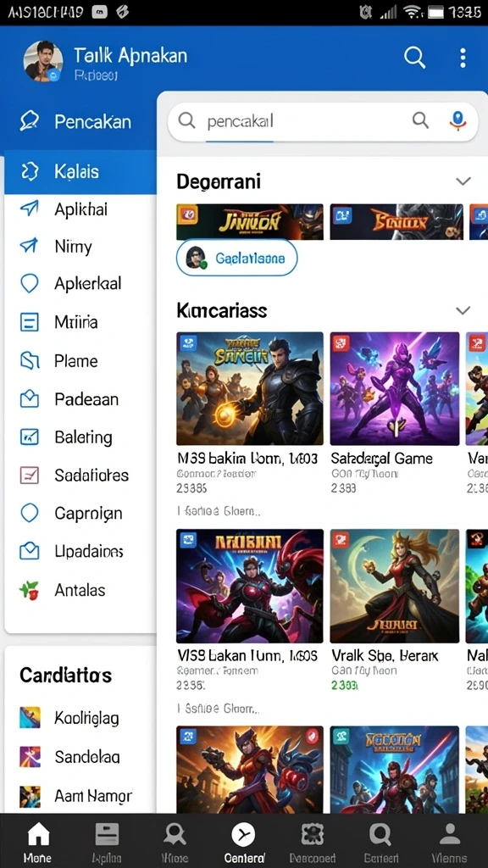This screenshot has width=488, height=868.
Task: Open the three-dot overflow menu
Action: 463,58
